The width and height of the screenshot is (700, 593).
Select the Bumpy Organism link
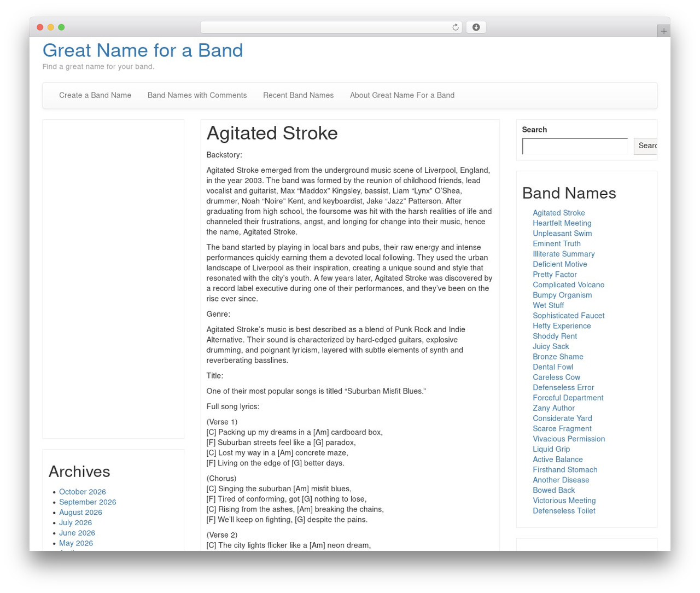pyautogui.click(x=562, y=295)
